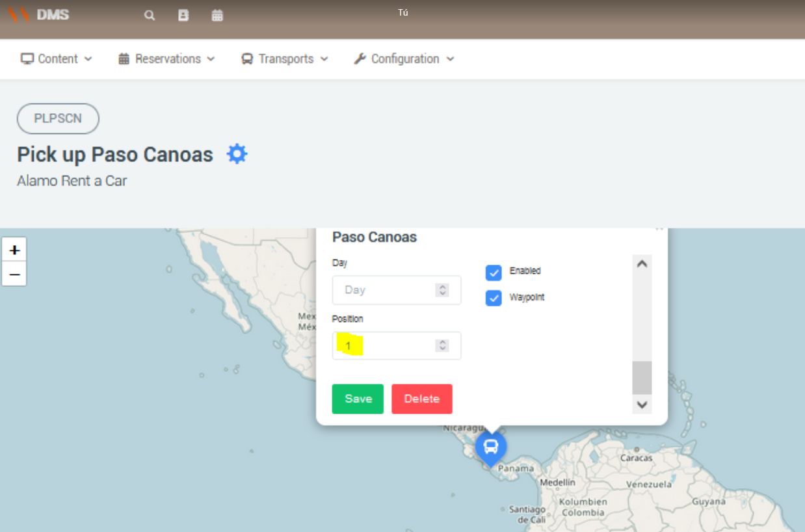
Task: Zoom in the map with plus button
Action: click(14, 250)
